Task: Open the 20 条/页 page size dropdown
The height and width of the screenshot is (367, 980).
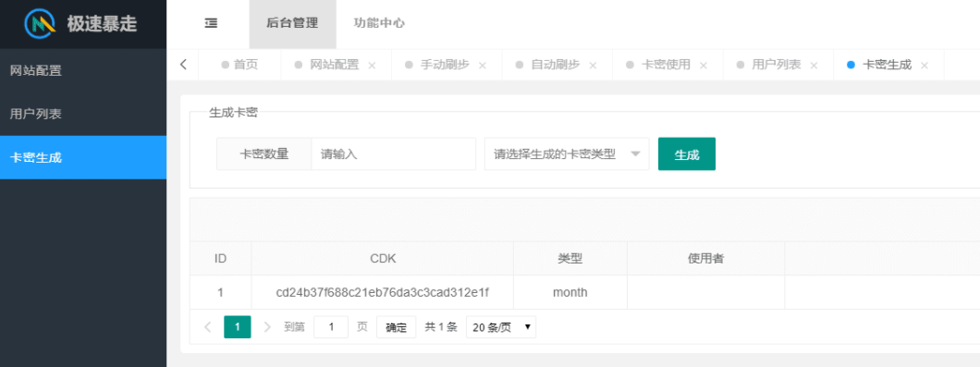Action: click(x=501, y=327)
